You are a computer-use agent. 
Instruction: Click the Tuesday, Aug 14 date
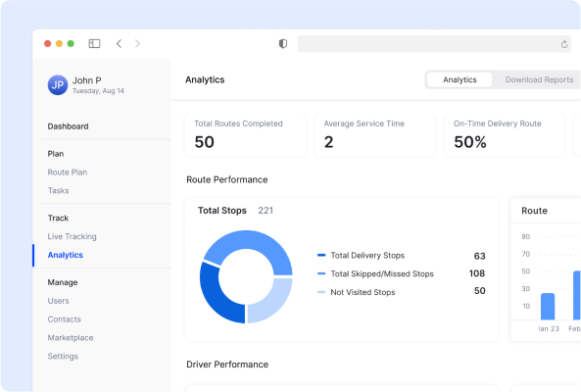pyautogui.click(x=98, y=91)
